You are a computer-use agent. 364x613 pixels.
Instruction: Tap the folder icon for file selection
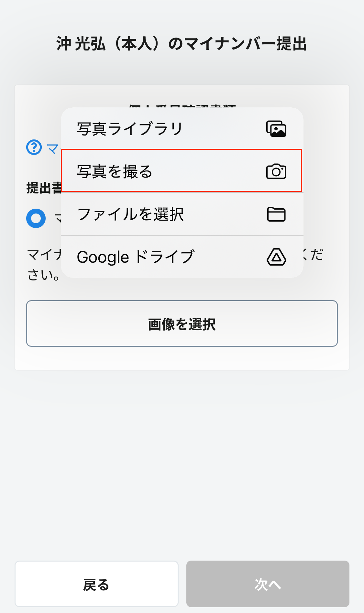click(276, 214)
